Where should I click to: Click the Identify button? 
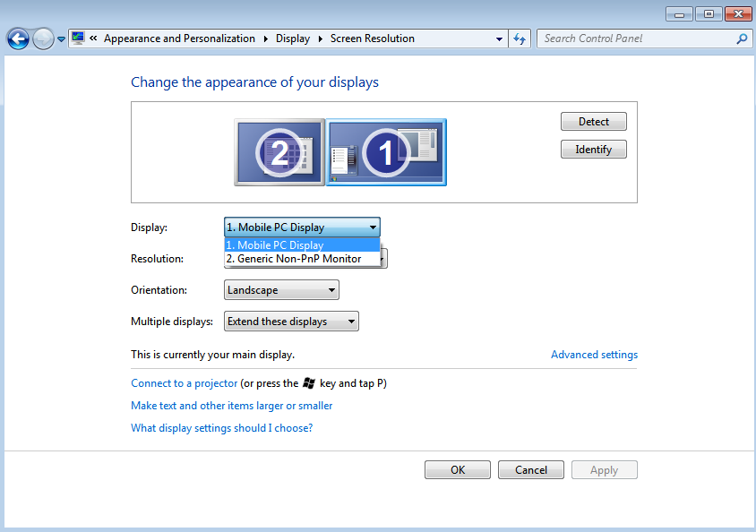(594, 150)
